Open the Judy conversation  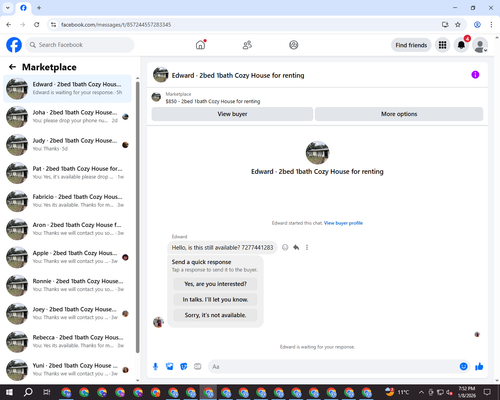[67, 145]
